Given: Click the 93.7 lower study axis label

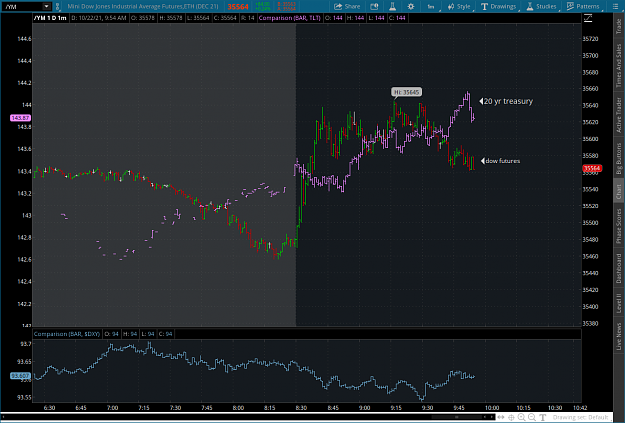Looking at the screenshot, I should (26, 344).
